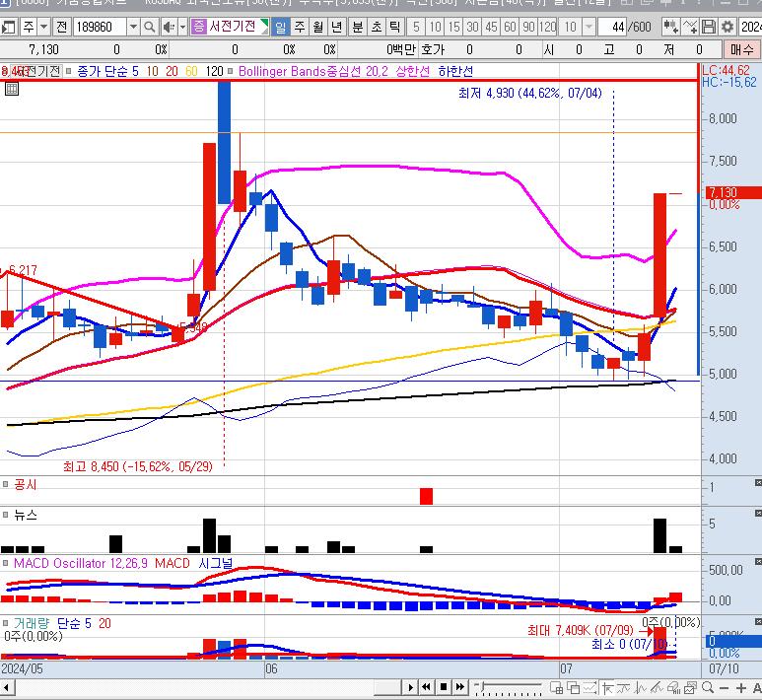Close the 뉴스 indicator panel
This screenshot has width=762, height=700.
pyautogui.click(x=757, y=515)
